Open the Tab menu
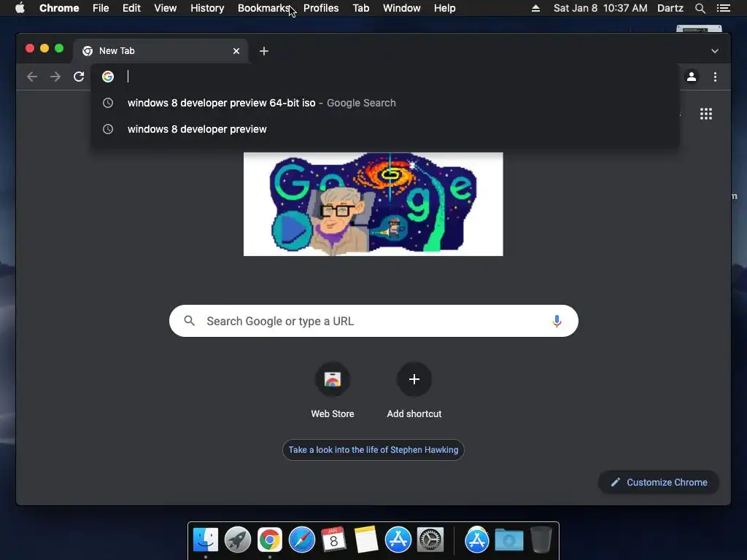 click(x=361, y=8)
